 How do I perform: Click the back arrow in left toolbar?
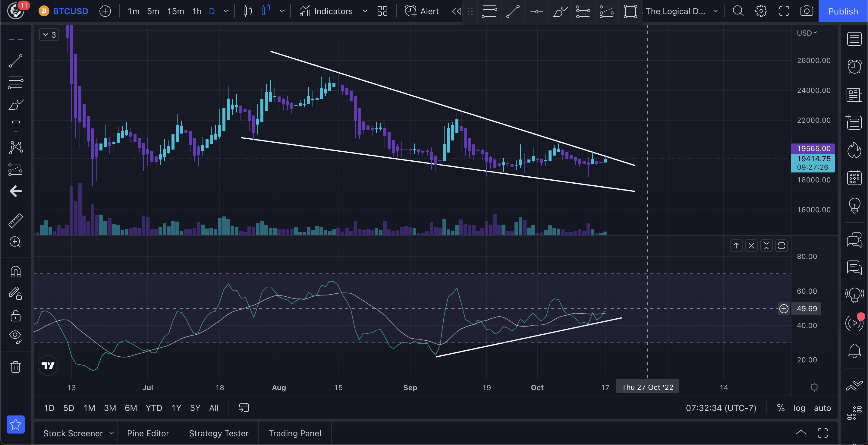(15, 191)
